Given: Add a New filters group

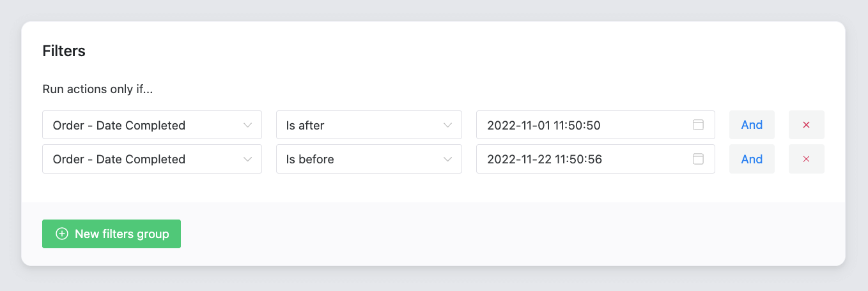Looking at the screenshot, I should click(x=111, y=234).
